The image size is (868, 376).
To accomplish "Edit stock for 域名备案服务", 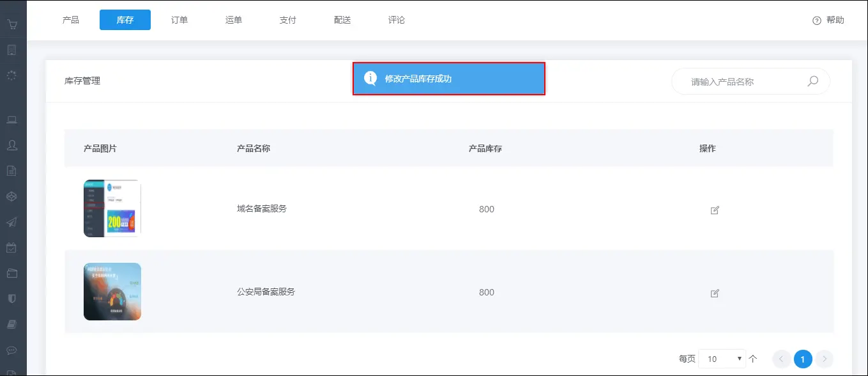I will tap(715, 210).
